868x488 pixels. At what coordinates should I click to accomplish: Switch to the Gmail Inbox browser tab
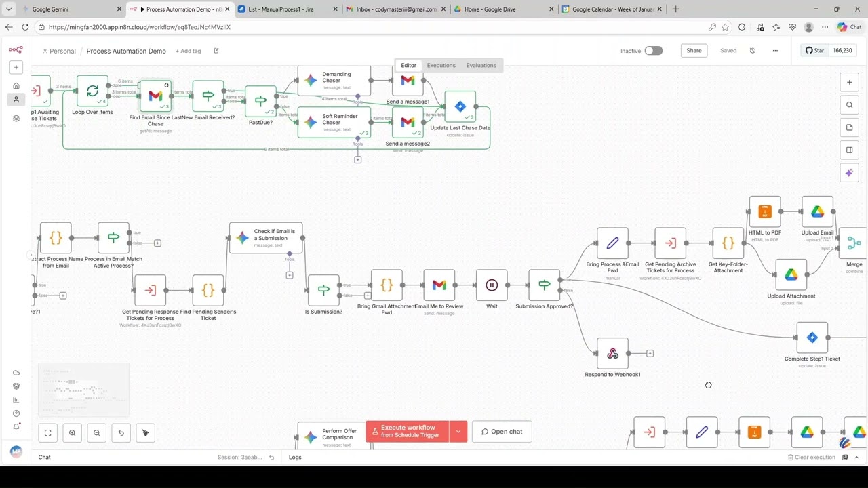pyautogui.click(x=395, y=9)
